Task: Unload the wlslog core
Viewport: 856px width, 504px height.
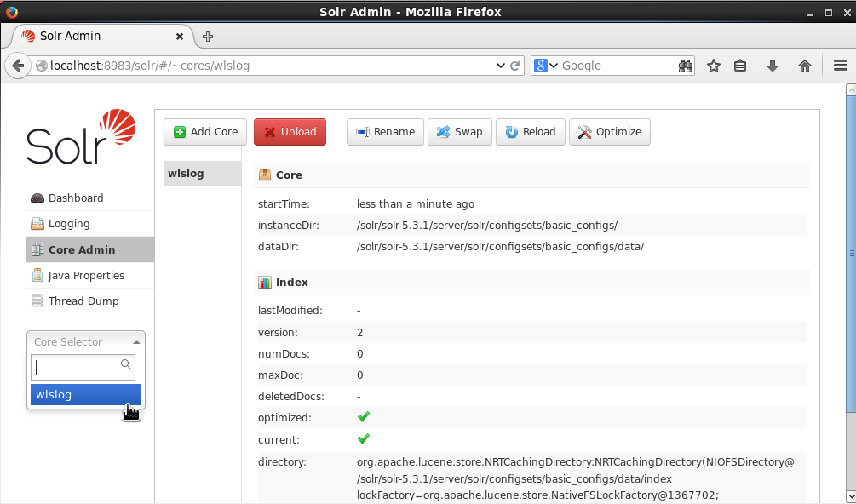Action: point(290,132)
